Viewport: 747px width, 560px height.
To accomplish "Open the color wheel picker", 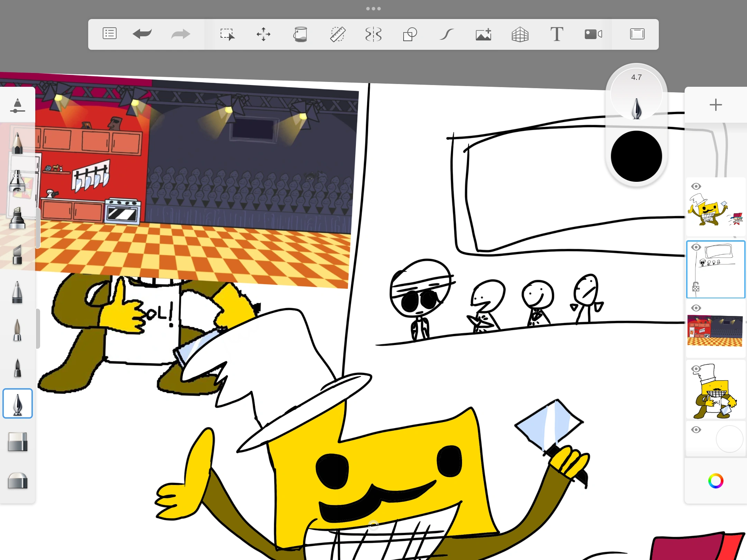I will [716, 480].
